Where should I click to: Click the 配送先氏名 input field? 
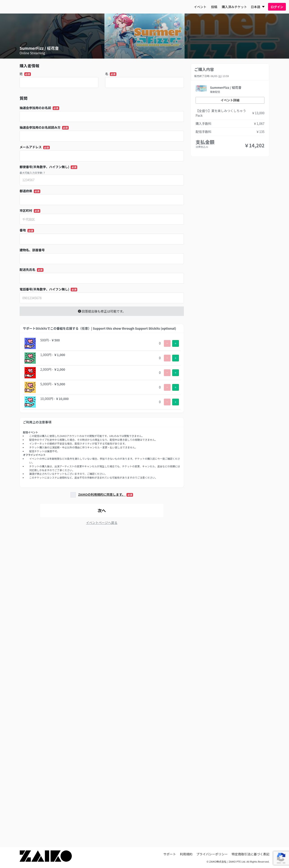(102, 278)
